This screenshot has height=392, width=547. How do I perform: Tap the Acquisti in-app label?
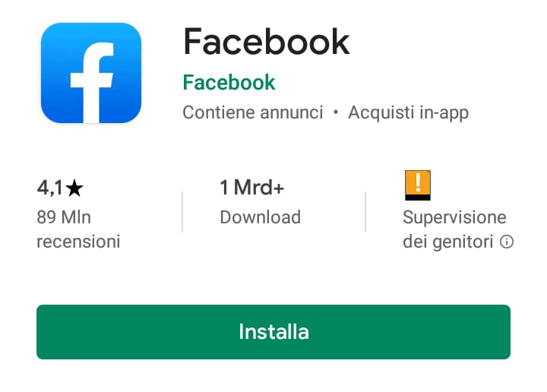click(x=408, y=113)
